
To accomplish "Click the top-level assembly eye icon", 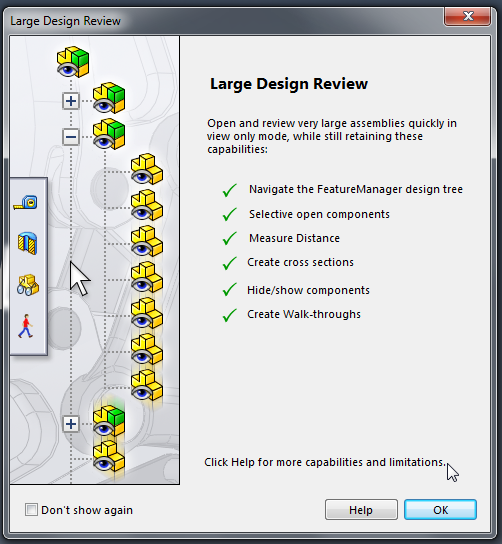I will coord(73,62).
